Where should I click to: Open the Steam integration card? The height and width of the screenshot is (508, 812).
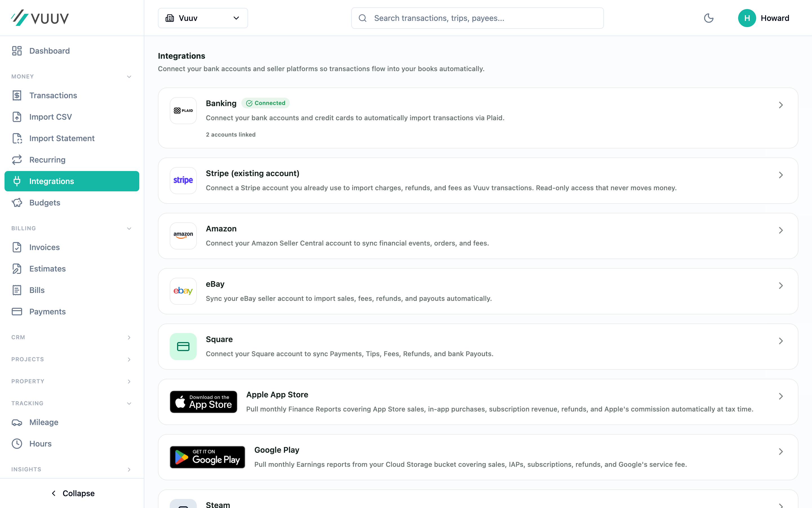pos(478,499)
